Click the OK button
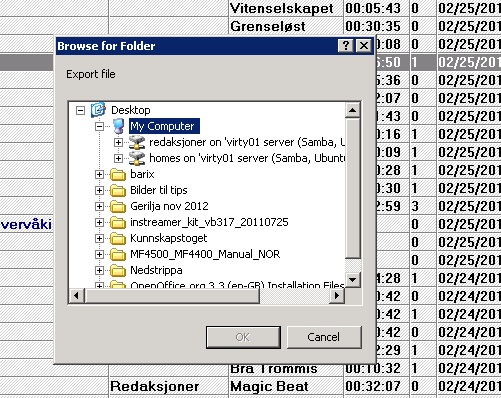Image resolution: width=501 pixels, height=398 pixels. click(x=243, y=337)
